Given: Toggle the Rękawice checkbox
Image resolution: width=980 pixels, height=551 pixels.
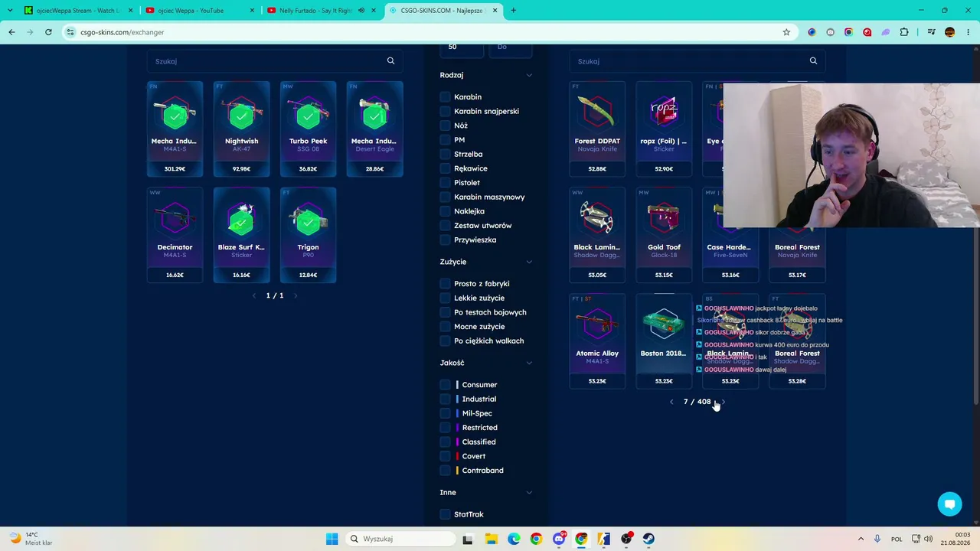Looking at the screenshot, I should pyautogui.click(x=445, y=168).
